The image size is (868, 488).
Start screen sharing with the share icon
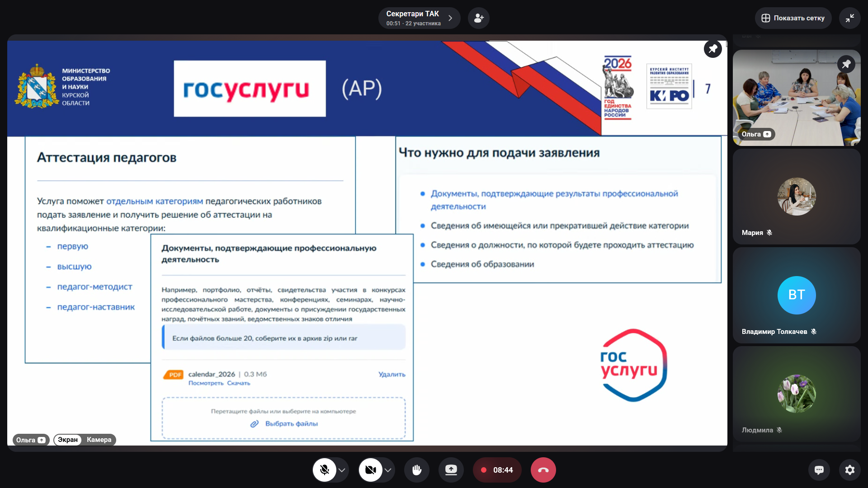tap(451, 470)
